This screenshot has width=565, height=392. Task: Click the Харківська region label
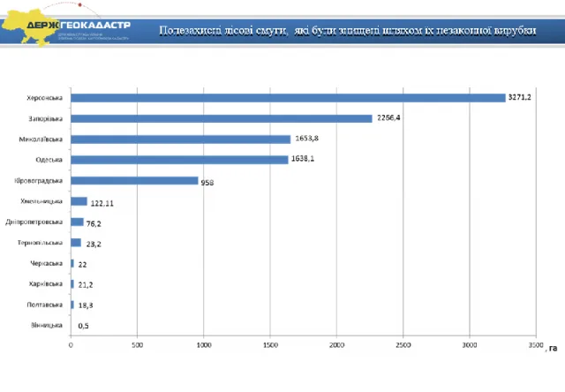[46, 284]
